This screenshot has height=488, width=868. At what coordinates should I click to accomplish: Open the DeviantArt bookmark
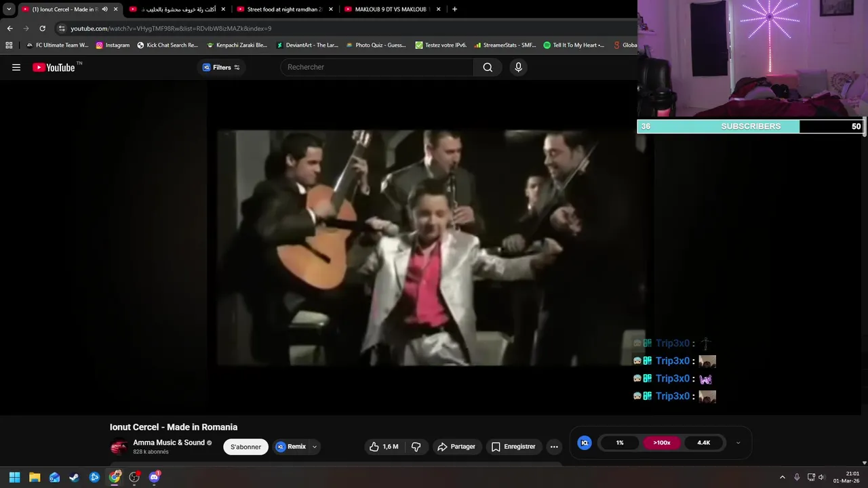pyautogui.click(x=307, y=45)
